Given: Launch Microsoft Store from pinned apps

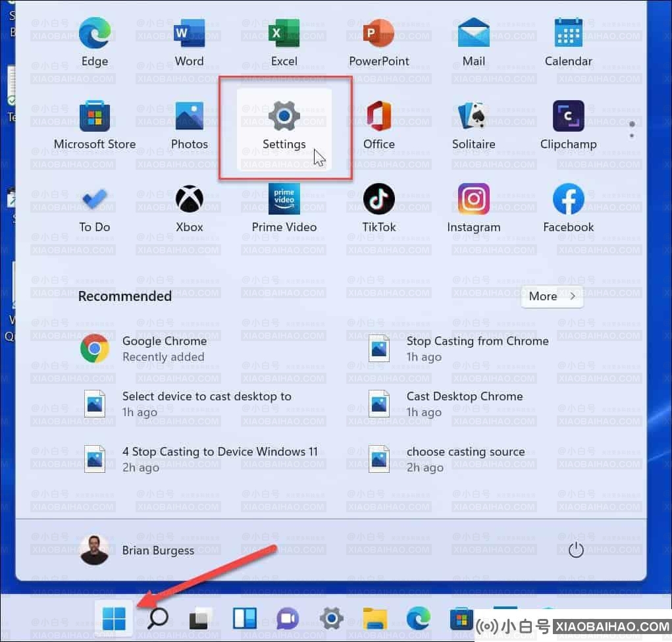Looking at the screenshot, I should (x=95, y=125).
